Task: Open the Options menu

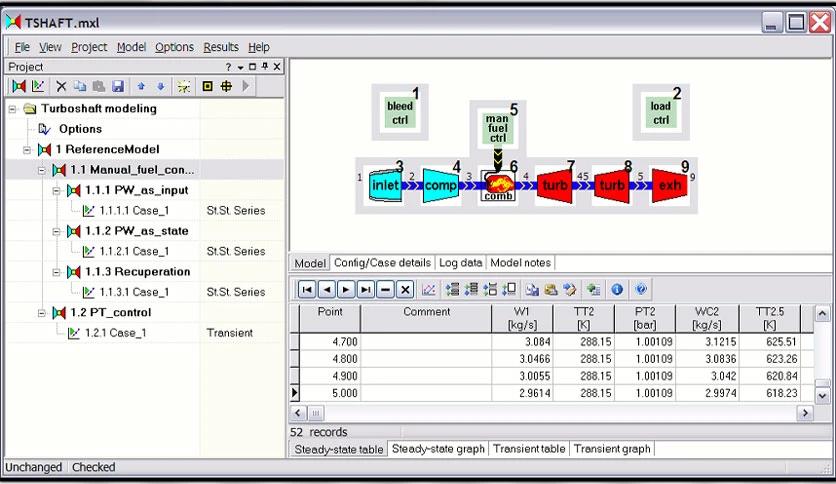Action: point(174,47)
